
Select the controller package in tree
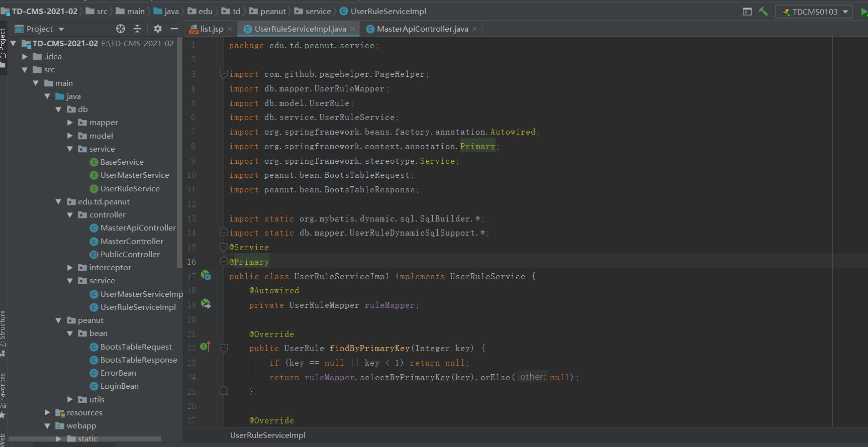click(x=102, y=215)
